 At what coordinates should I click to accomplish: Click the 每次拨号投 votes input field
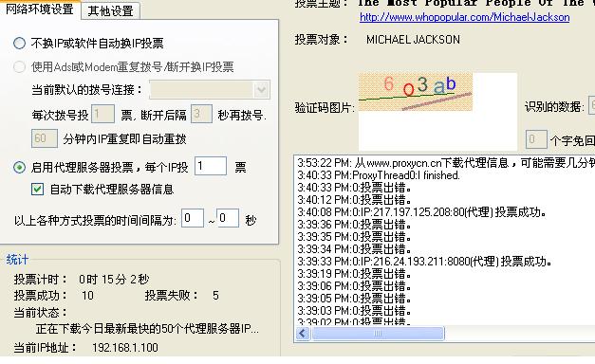(102, 114)
